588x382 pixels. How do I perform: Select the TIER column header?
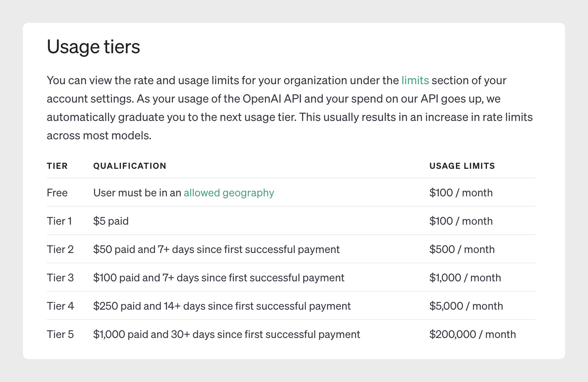pos(57,166)
